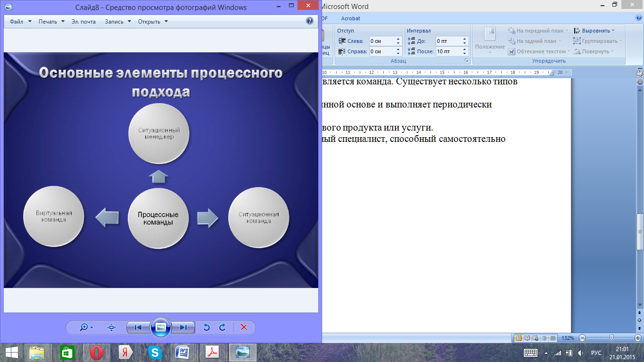Switch to Draft view in Word
Viewport: 644px width, 362px height.
coord(553,338)
